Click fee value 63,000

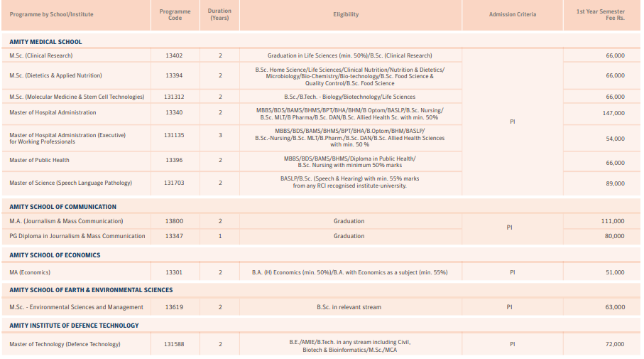(616, 307)
